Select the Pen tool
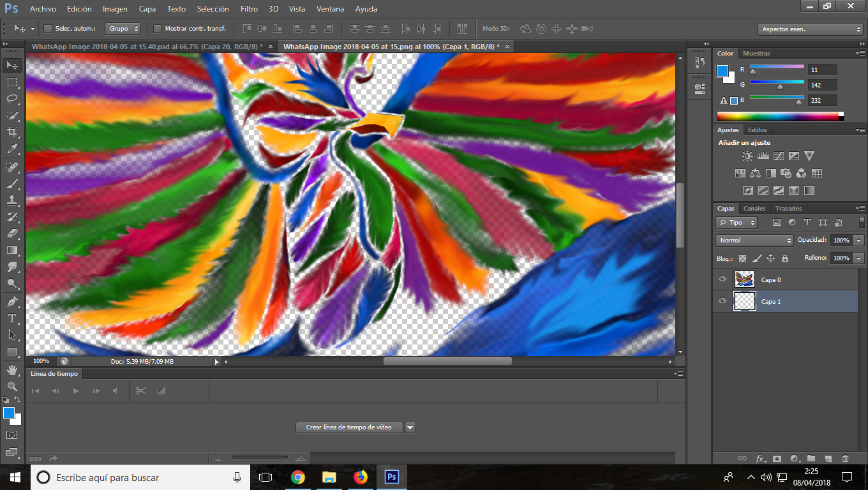The width and height of the screenshot is (868, 490). [x=12, y=302]
